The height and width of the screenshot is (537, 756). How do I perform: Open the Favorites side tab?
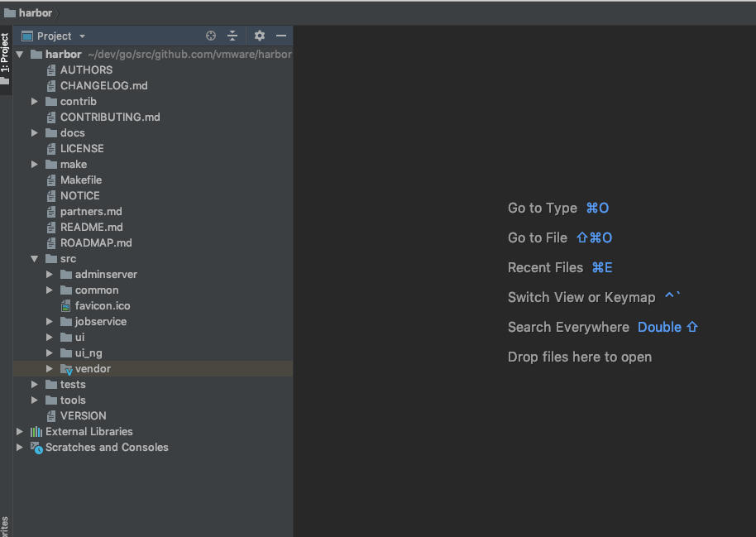[5, 526]
